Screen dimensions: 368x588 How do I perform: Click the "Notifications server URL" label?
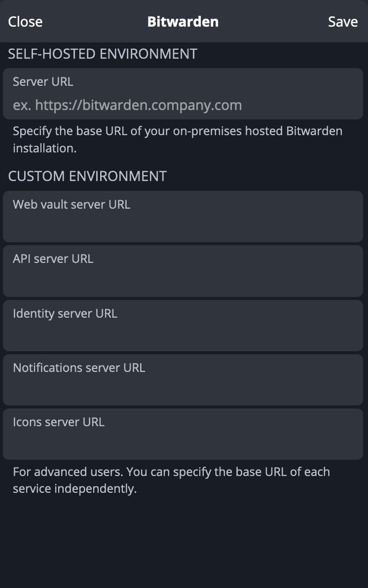pyautogui.click(x=79, y=367)
